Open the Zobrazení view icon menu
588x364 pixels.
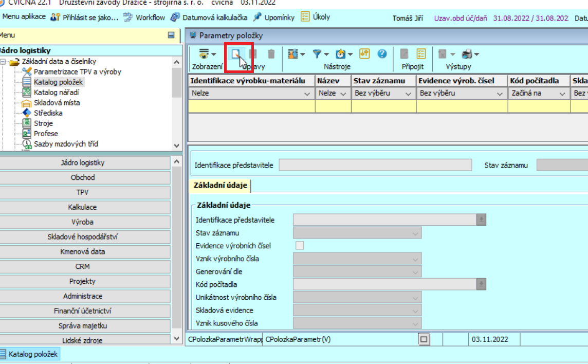click(204, 54)
